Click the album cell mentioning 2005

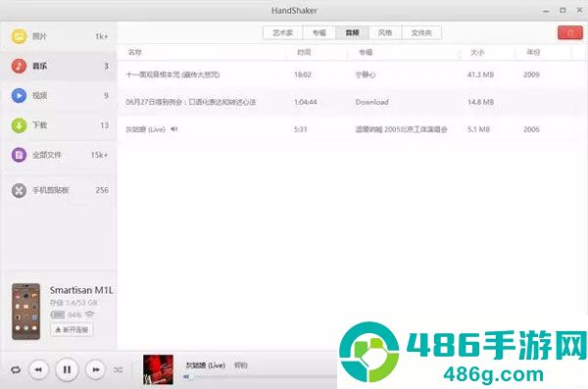click(x=401, y=129)
